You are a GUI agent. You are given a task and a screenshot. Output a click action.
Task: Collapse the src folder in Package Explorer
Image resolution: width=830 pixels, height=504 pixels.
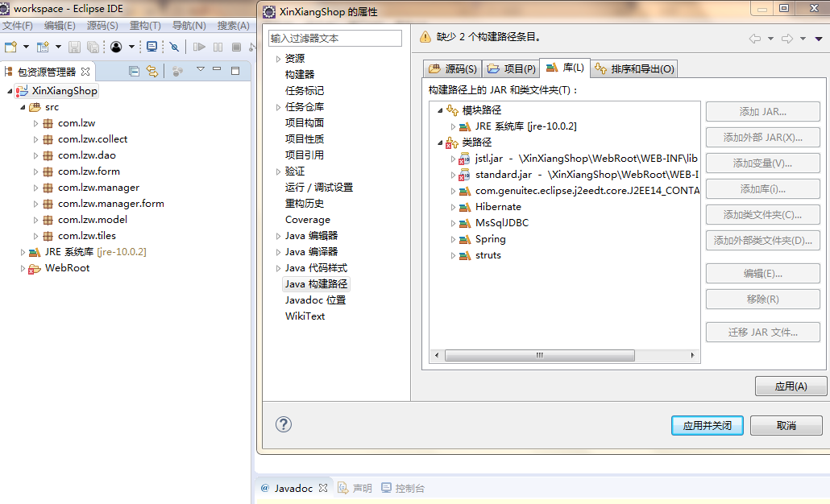23,107
